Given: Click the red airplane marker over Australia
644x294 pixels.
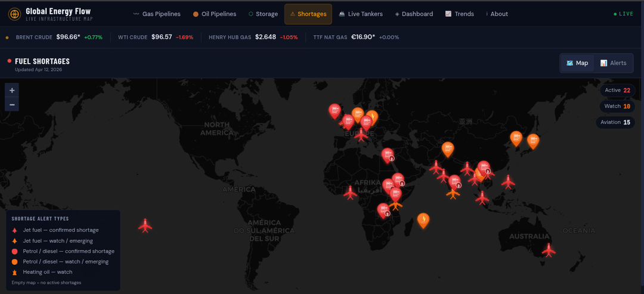Looking at the screenshot, I should tap(549, 250).
